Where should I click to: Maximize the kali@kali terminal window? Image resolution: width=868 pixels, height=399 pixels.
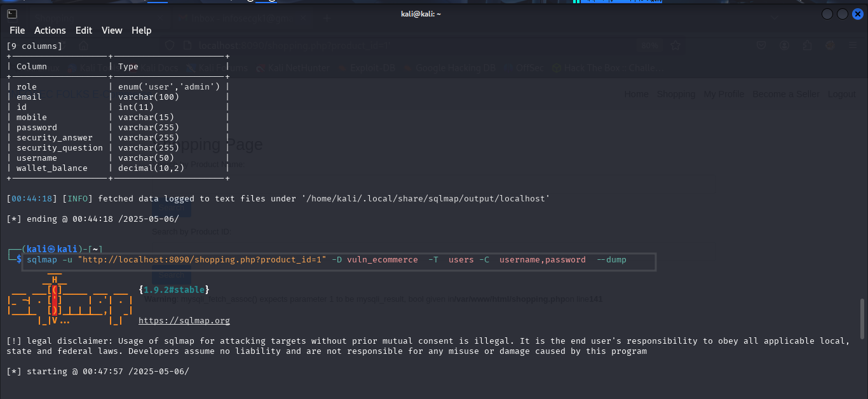842,14
